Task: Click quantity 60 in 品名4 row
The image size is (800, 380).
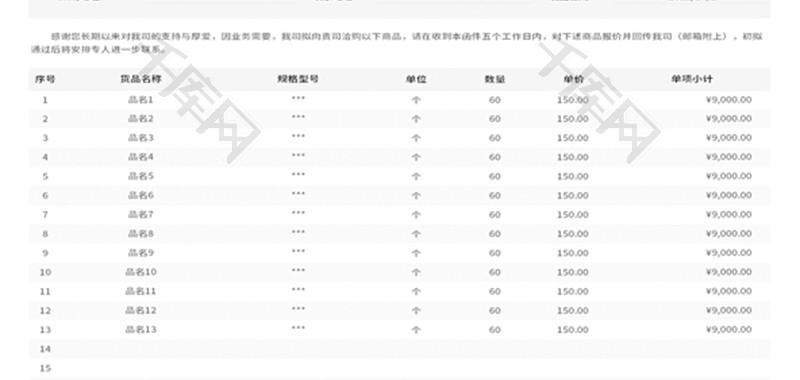Action: point(494,157)
